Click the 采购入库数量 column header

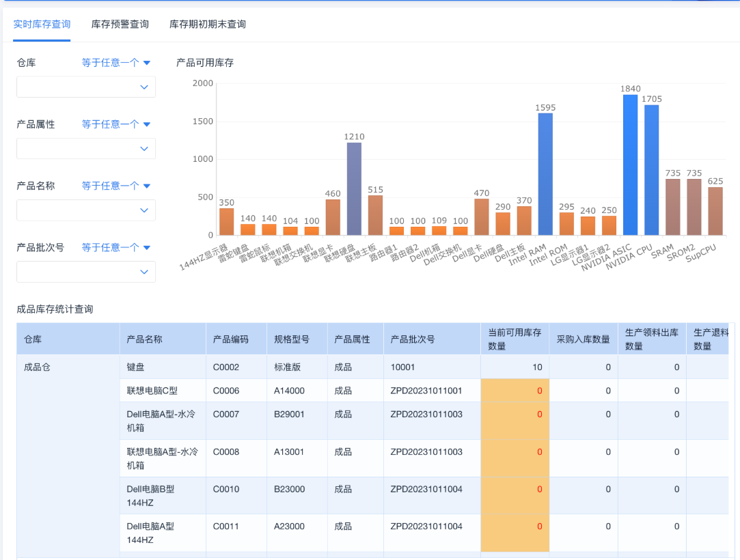(x=583, y=339)
